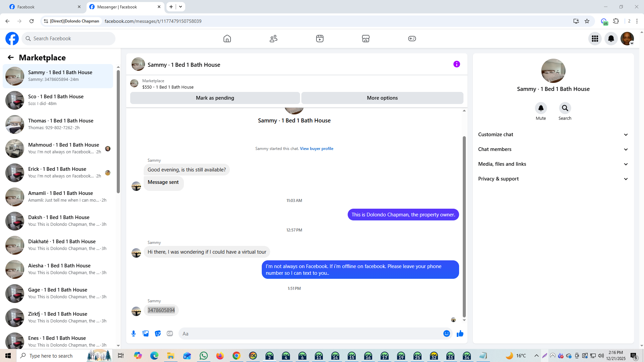Open Firefox from the taskbar
The height and width of the screenshot is (362, 644).
pyautogui.click(x=220, y=356)
